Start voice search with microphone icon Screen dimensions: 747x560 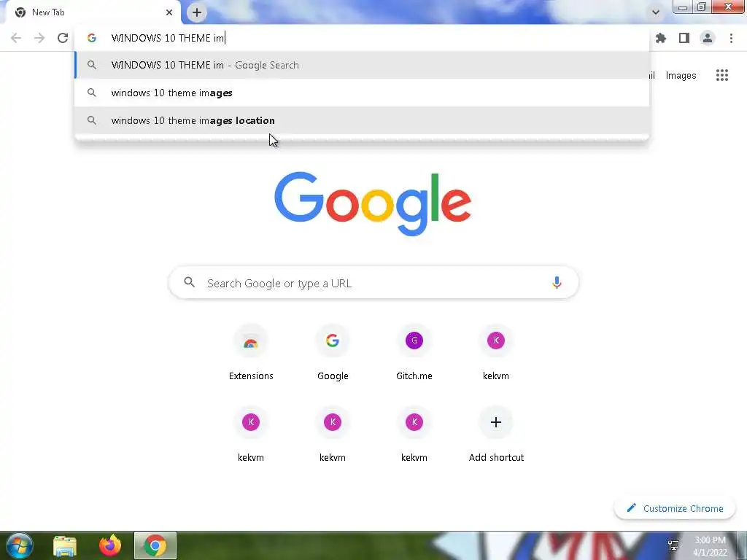click(557, 282)
